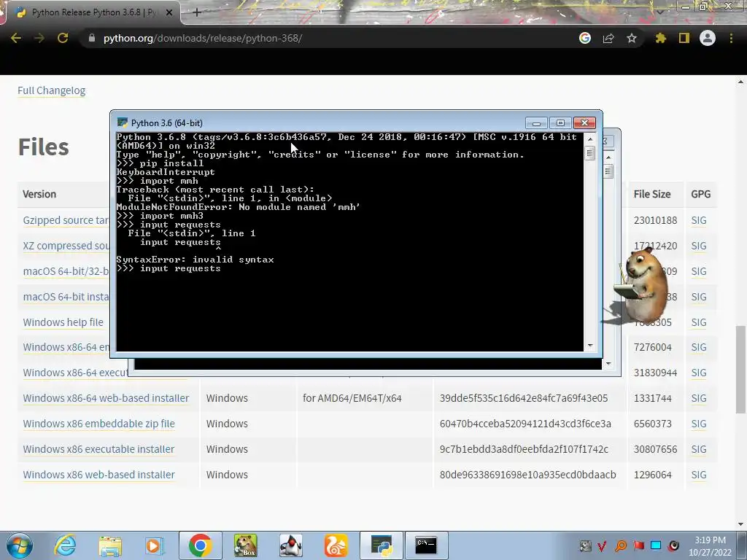Download Windows x86-64 web-based installer
The image size is (747, 560).
106,398
